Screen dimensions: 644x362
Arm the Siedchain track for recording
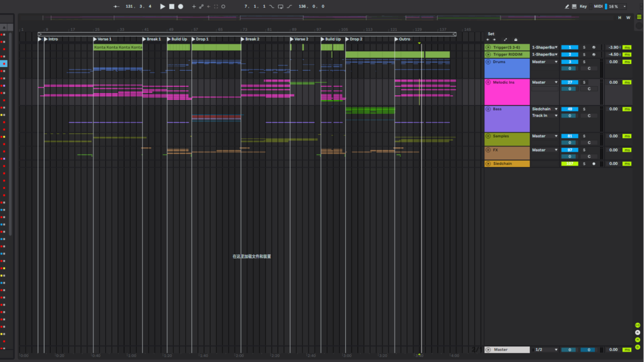pyautogui.click(x=593, y=164)
